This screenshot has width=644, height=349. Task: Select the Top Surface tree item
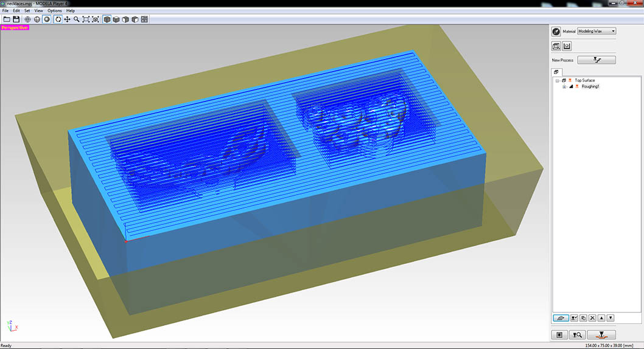click(584, 80)
